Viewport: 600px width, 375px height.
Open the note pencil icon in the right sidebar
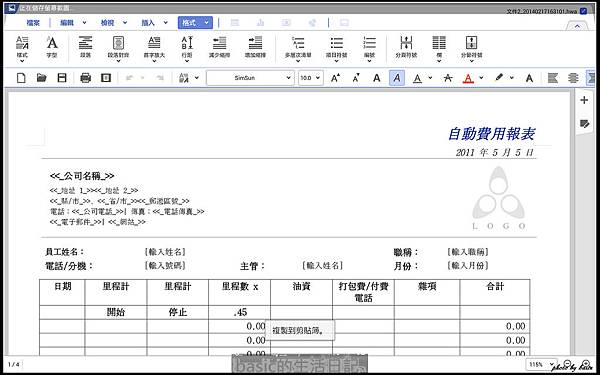[x=584, y=124]
